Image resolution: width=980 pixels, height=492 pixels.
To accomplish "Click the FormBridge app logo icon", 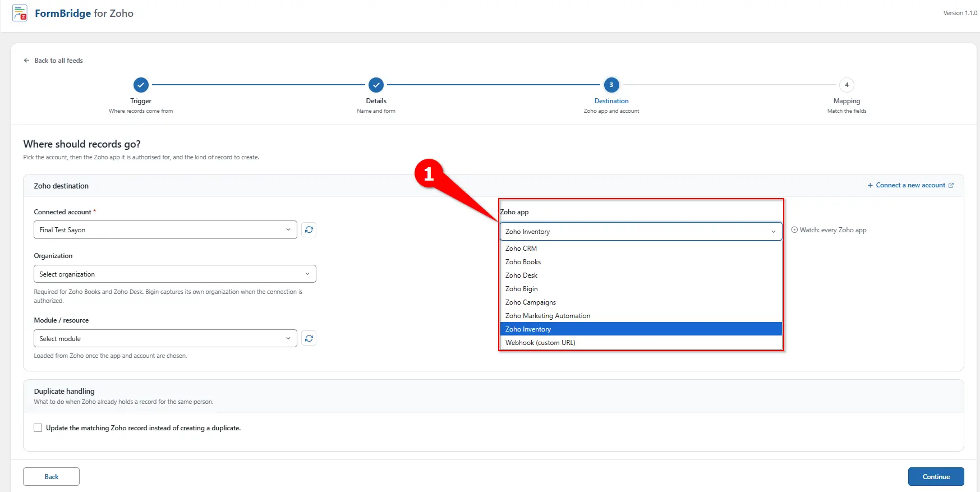I will (x=20, y=13).
